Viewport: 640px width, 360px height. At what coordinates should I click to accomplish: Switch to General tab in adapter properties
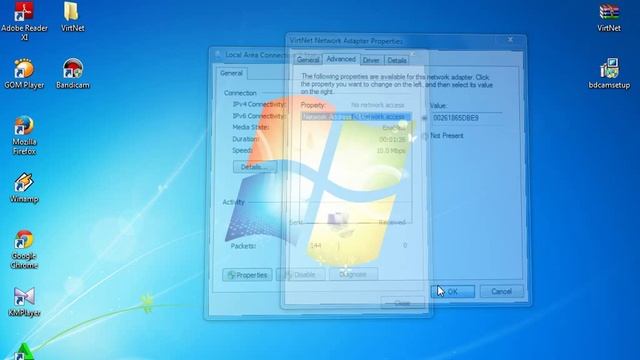click(308, 60)
